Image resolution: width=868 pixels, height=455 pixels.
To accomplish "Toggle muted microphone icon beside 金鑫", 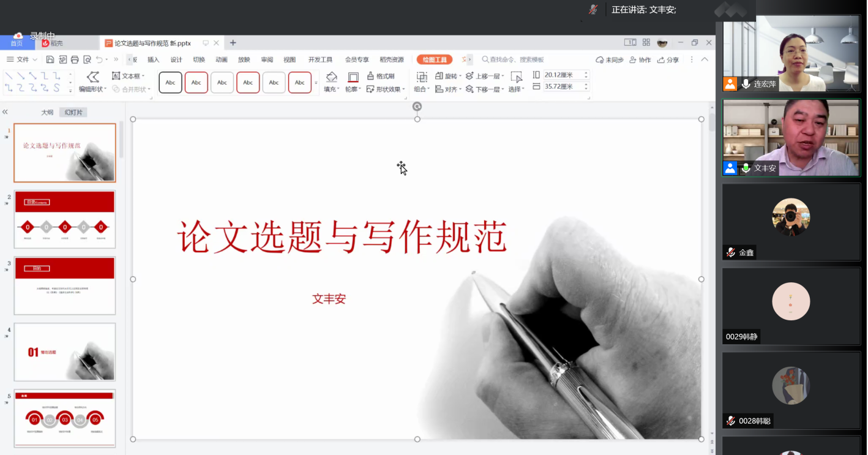I will [x=730, y=252].
